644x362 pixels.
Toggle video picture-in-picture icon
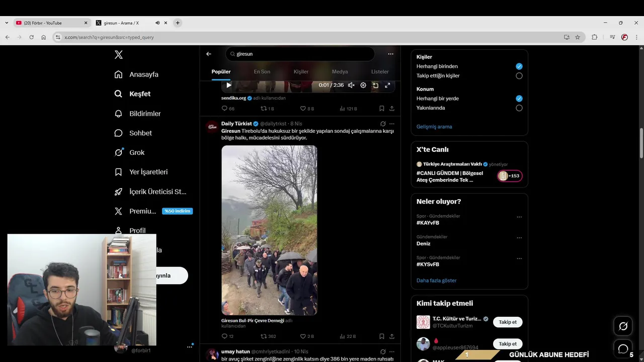click(x=375, y=85)
